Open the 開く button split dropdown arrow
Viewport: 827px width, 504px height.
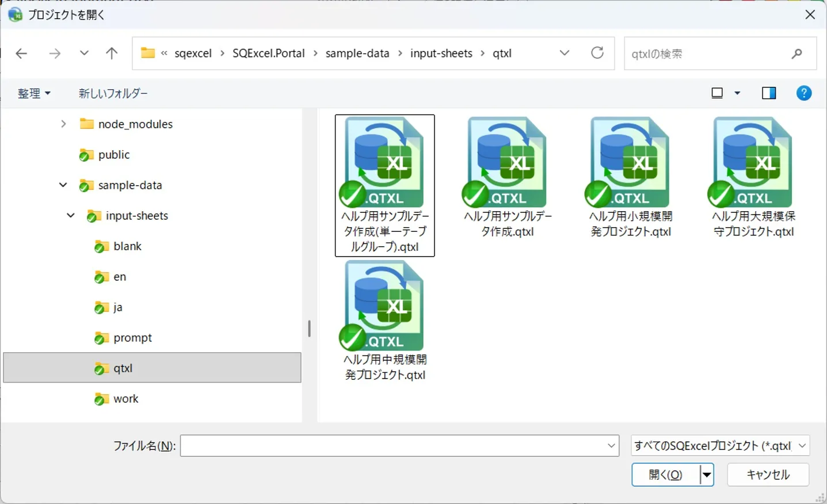(707, 475)
